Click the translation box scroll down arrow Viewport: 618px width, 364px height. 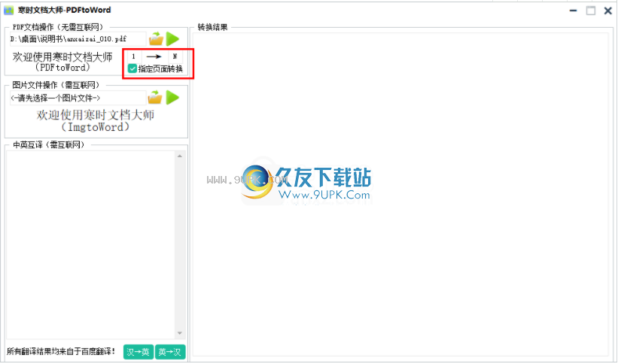click(180, 333)
